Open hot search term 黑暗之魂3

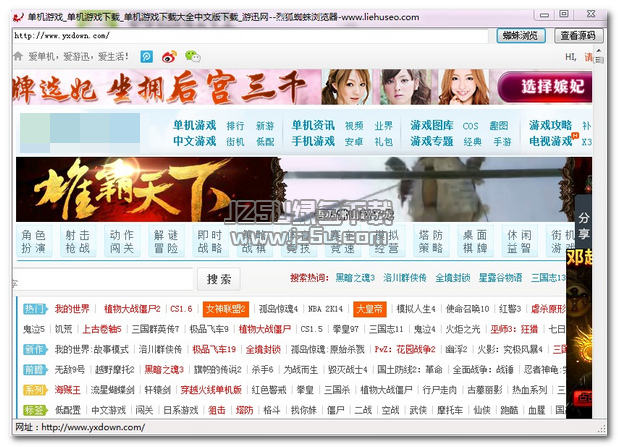point(355,278)
